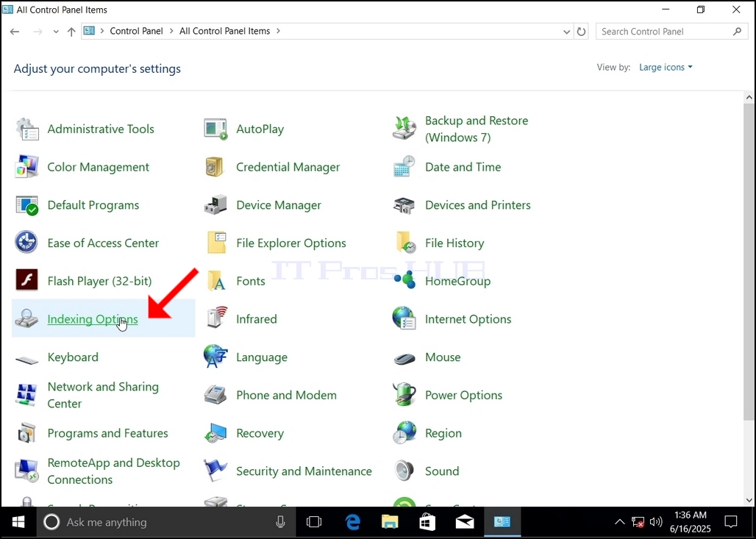
Task: Expand chevron after All Control Panel Items
Action: 278,31
